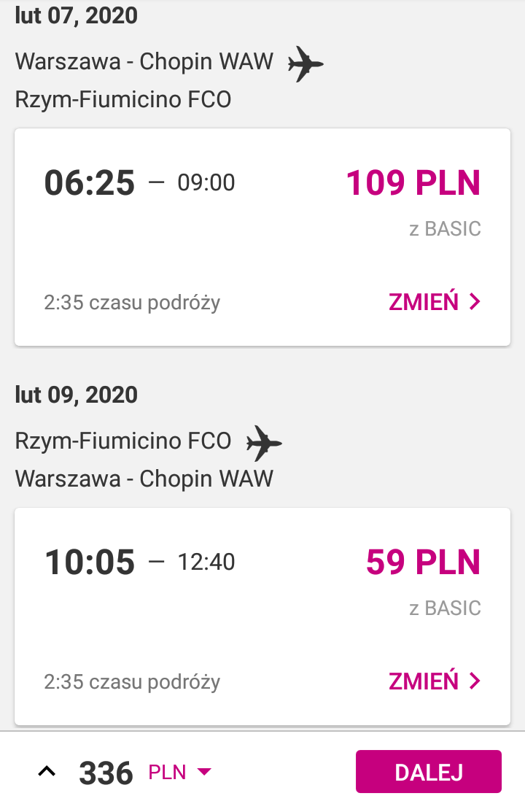Click the arrow next to the return ZMIEŃ

click(475, 681)
